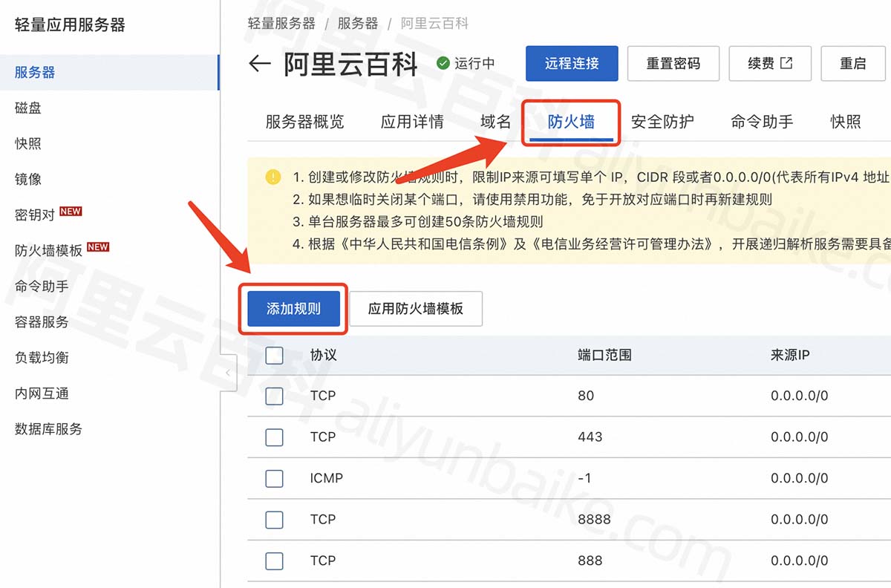Click the external link icon on 续费
This screenshot has height=588, width=891.
[786, 63]
